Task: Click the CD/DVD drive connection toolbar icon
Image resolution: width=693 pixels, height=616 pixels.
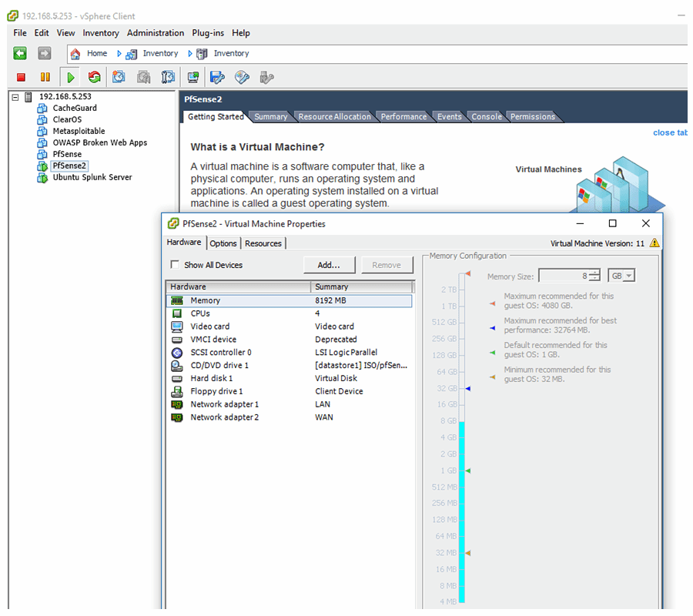Action: coord(242,77)
